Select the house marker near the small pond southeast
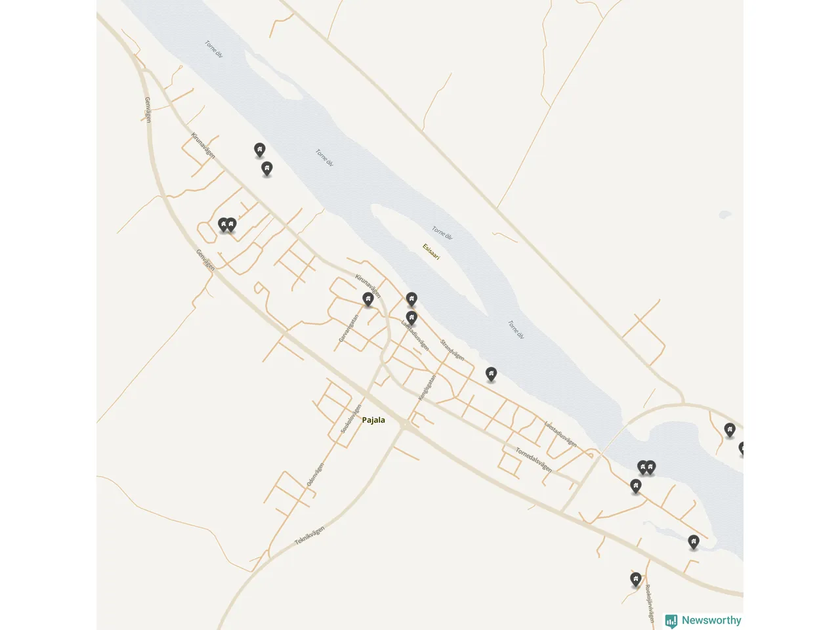 pyautogui.click(x=694, y=542)
